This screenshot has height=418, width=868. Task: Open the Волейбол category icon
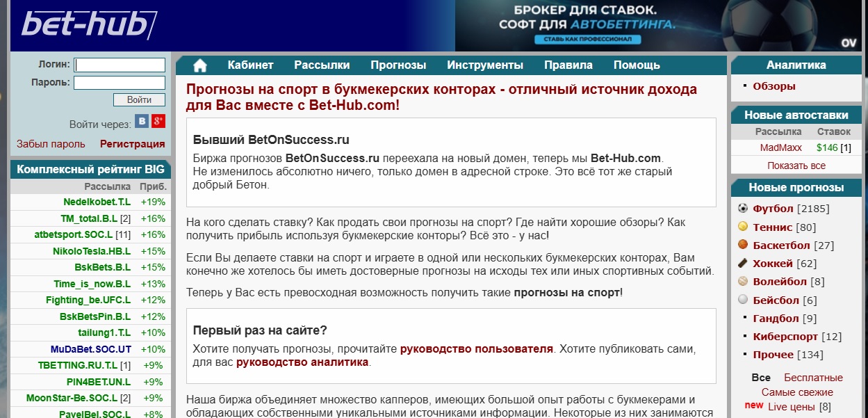(x=742, y=281)
